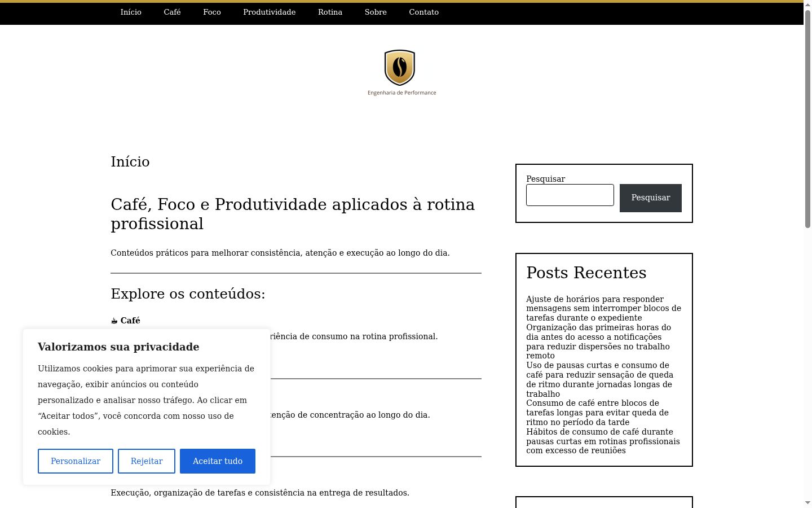Click the Início page heading

click(x=130, y=162)
